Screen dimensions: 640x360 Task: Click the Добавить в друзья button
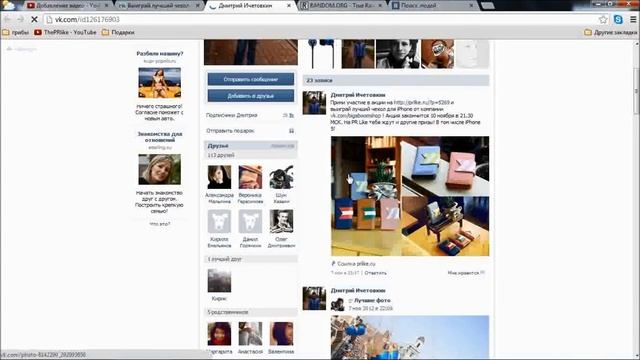coord(251,96)
